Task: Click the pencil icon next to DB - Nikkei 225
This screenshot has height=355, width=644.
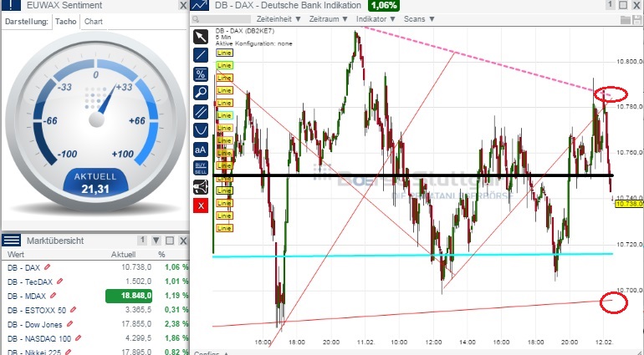Action: [69, 352]
